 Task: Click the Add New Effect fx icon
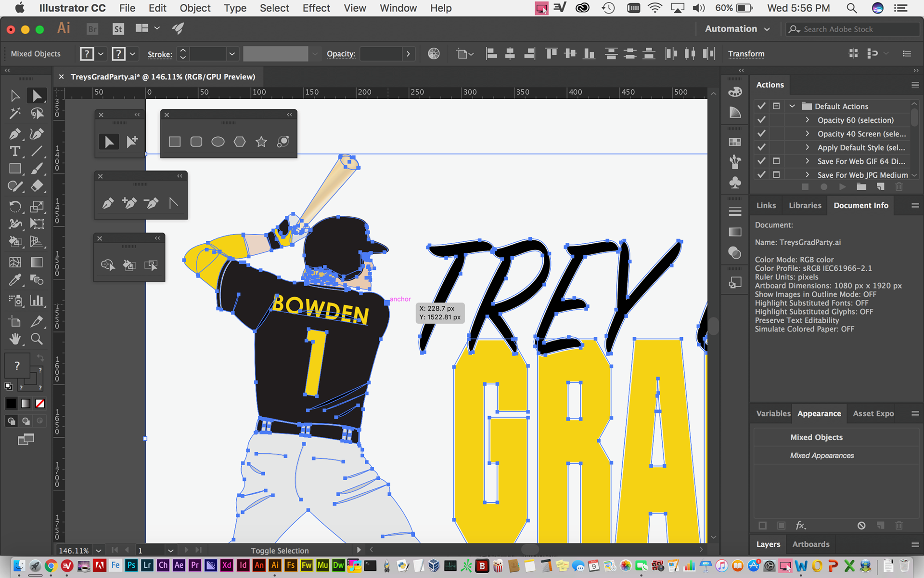801,525
